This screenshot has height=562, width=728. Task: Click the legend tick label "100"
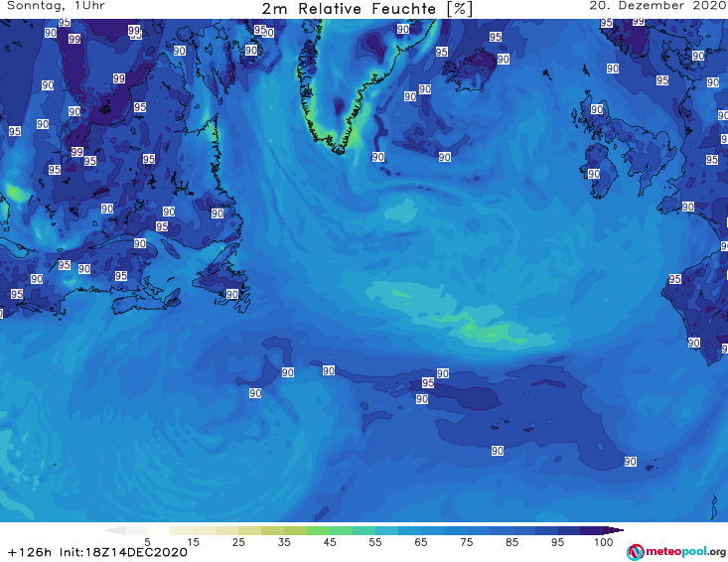tap(604, 542)
